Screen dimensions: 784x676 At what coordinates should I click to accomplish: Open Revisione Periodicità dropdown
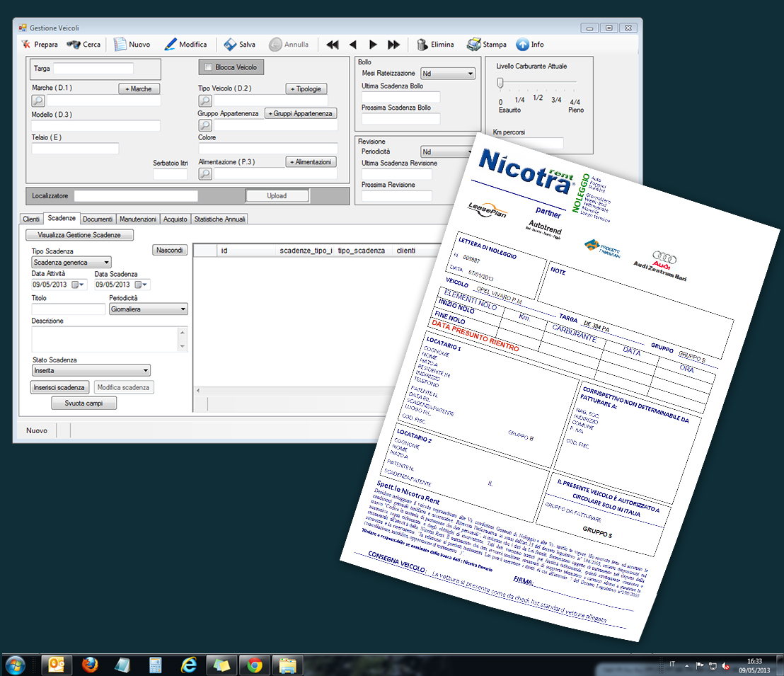pos(447,151)
